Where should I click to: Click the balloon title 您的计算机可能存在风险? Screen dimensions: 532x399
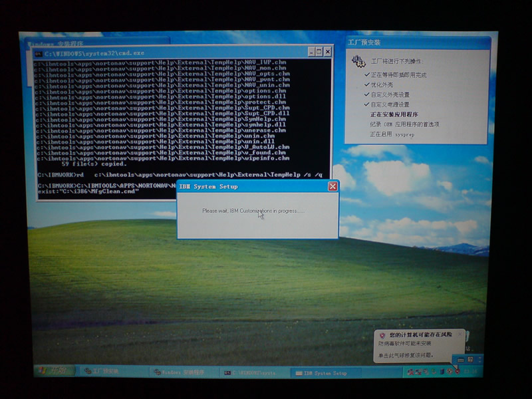(x=420, y=335)
